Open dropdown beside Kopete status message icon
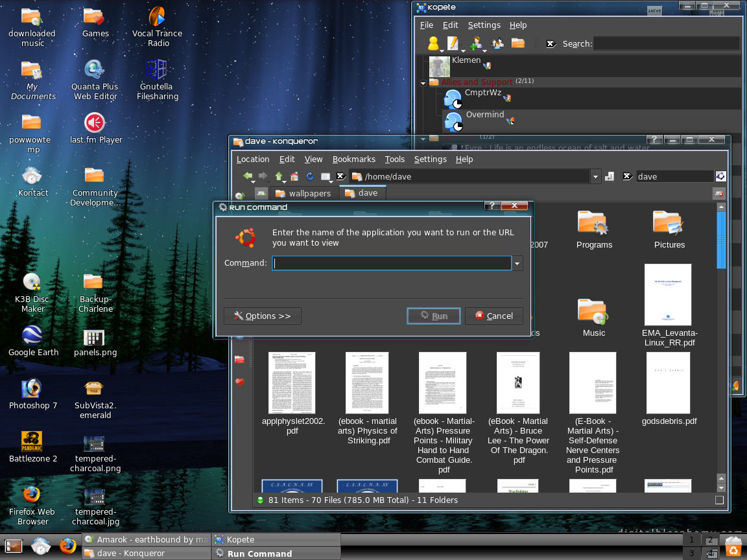The height and width of the screenshot is (560, 747). click(x=462, y=51)
